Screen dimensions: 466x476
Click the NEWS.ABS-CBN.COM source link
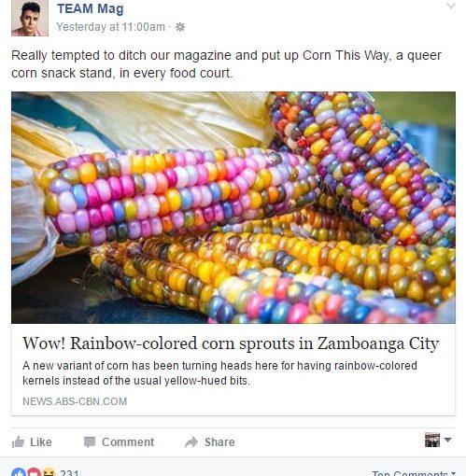(x=75, y=401)
